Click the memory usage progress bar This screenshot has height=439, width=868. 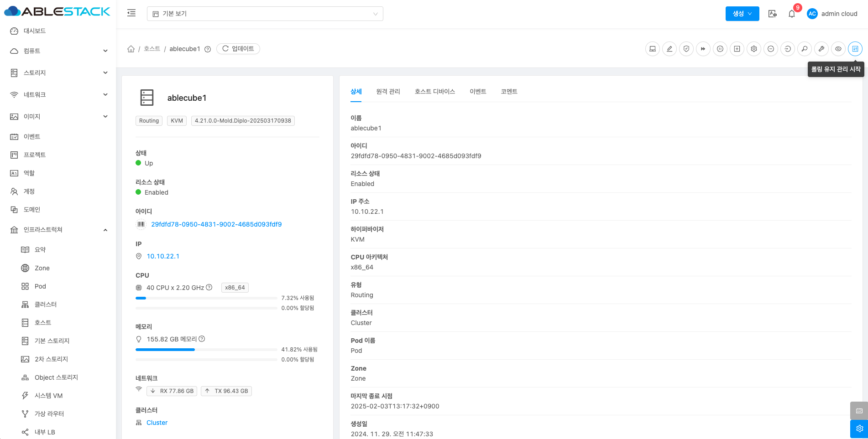click(206, 350)
